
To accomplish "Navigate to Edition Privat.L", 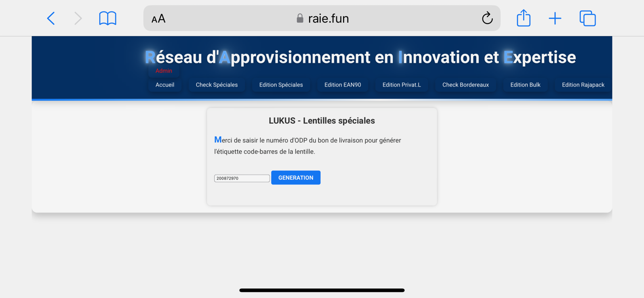I will click(402, 85).
